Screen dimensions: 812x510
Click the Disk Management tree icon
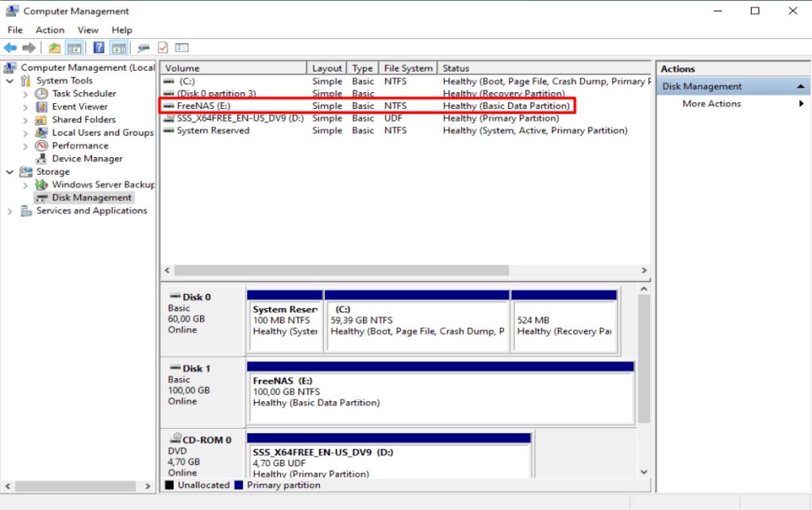click(x=41, y=198)
